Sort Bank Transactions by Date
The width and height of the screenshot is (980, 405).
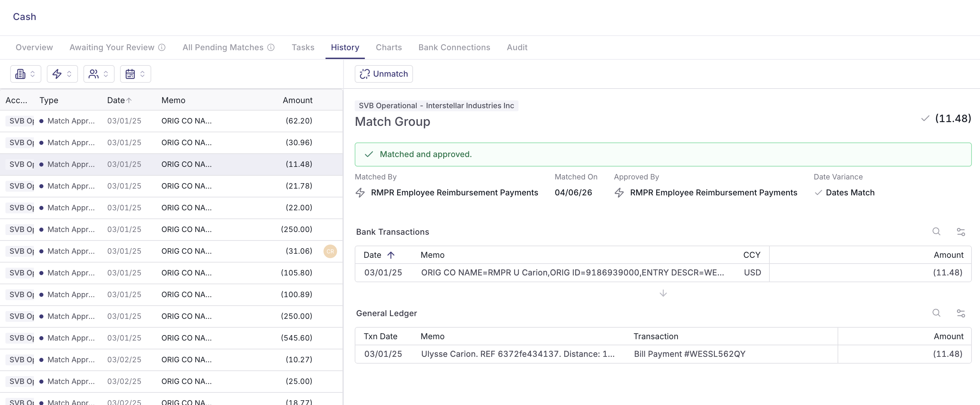click(379, 255)
